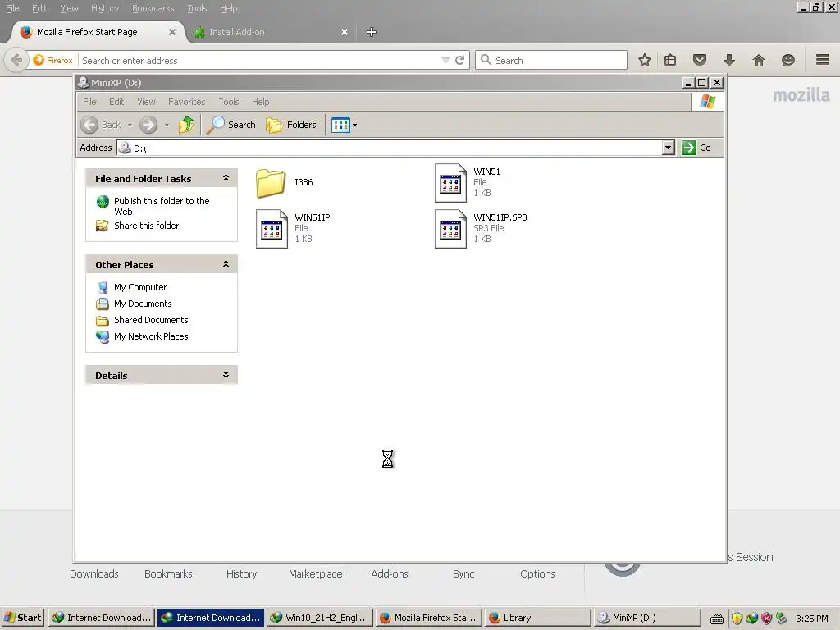Toggle the Folders pane in the explorer

click(291, 125)
